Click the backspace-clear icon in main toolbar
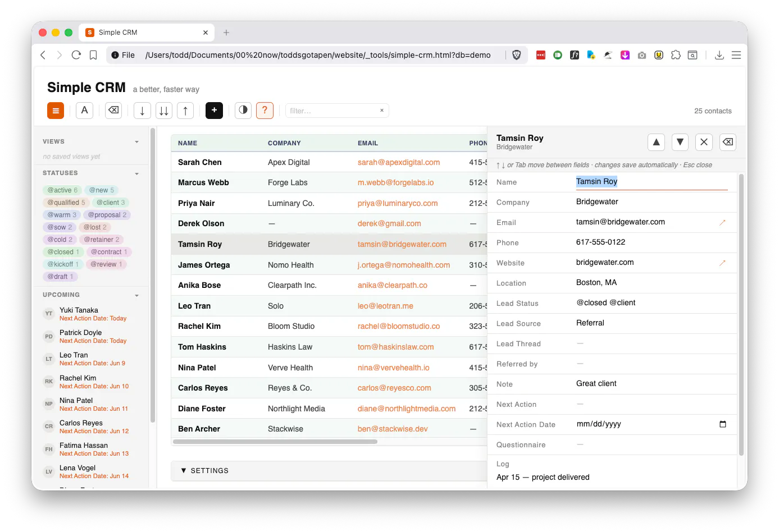The height and width of the screenshot is (532, 779). pos(113,111)
